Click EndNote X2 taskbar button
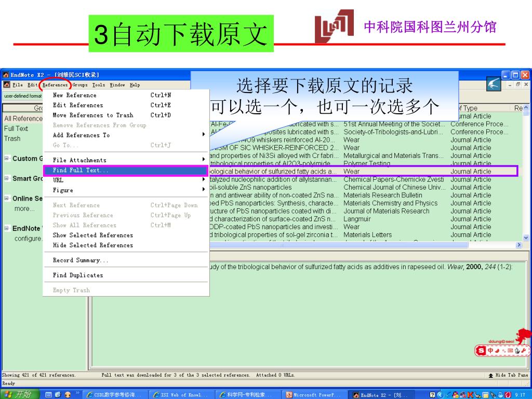This screenshot has height=399, width=532. coord(380,395)
